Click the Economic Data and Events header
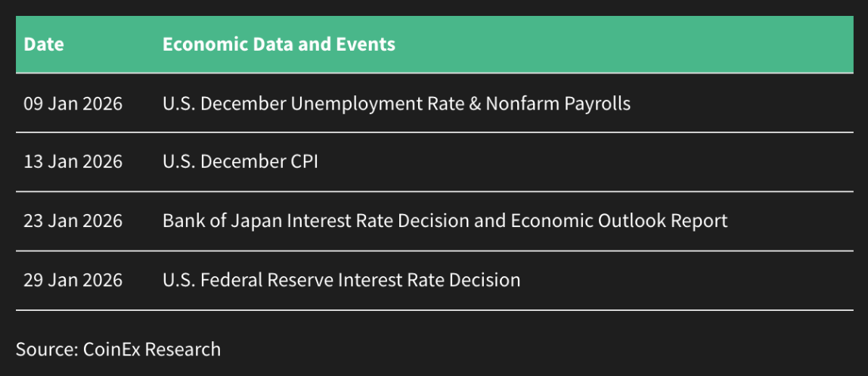Screen dimensions: 868x376 tap(278, 44)
